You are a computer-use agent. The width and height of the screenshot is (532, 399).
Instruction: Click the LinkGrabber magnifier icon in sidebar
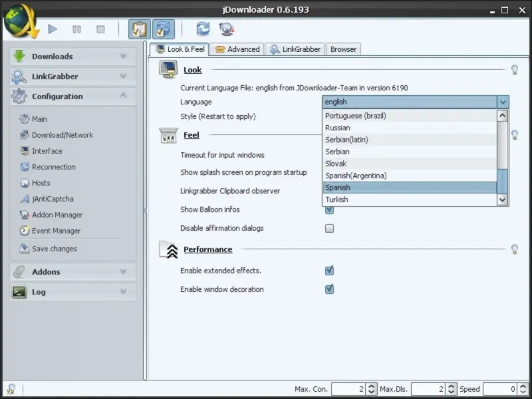click(19, 76)
